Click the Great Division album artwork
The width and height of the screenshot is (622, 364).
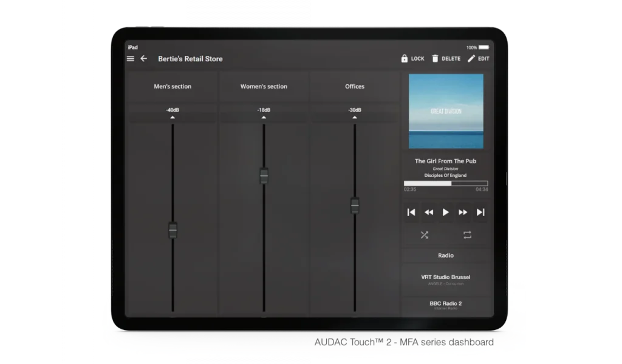point(446,111)
